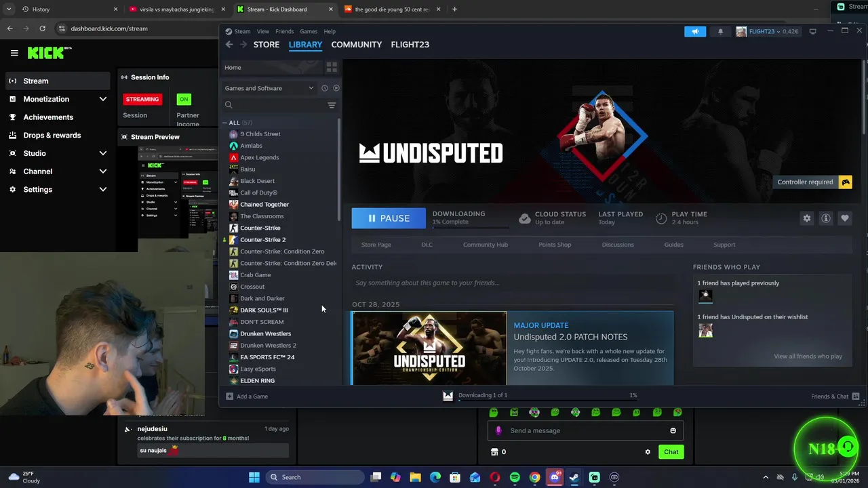Open Undisputed manage gear icon
This screenshot has width=868, height=488.
[806, 218]
